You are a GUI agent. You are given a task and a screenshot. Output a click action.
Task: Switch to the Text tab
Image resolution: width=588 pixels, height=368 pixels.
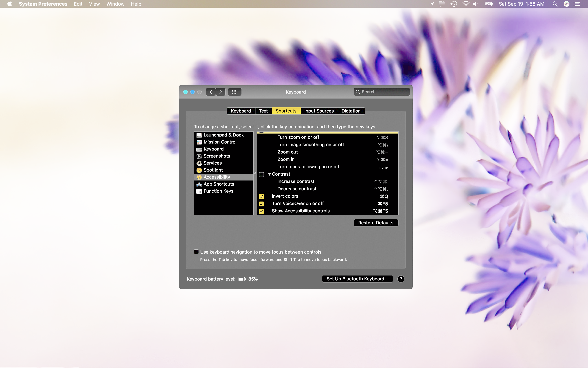[x=263, y=111]
